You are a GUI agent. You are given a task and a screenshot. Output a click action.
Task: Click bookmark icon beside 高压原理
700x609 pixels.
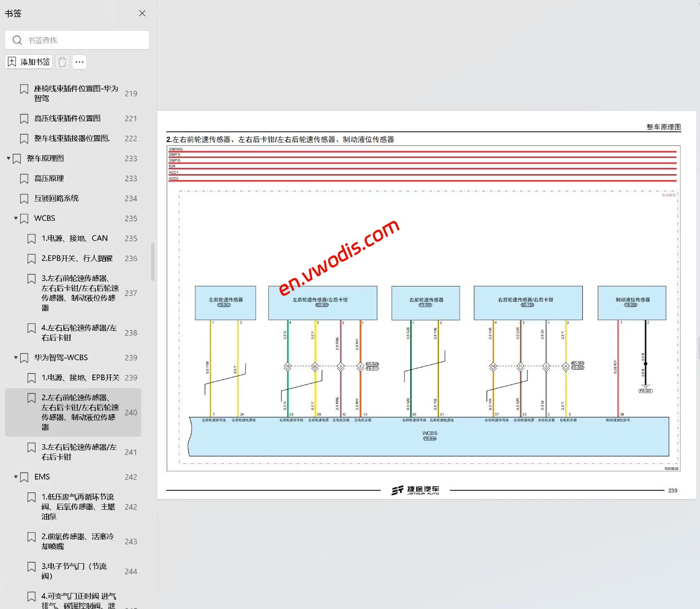click(24, 179)
